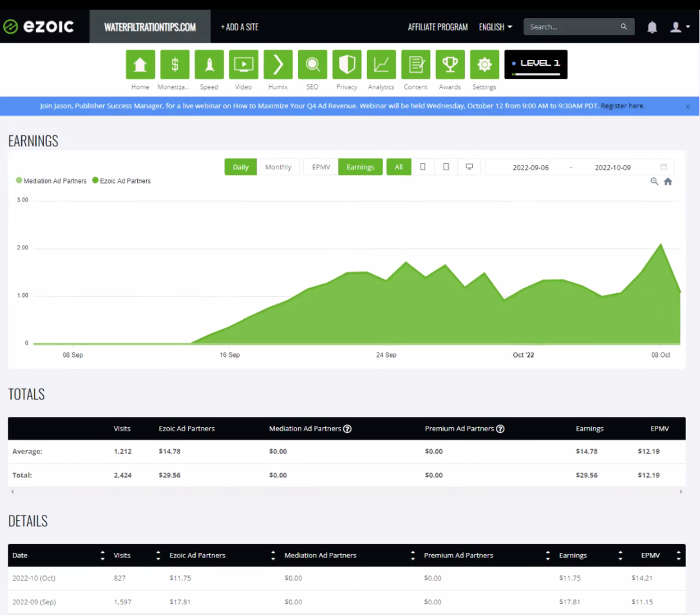Open the Home dashboard icon
700x616 pixels.
[x=140, y=65]
